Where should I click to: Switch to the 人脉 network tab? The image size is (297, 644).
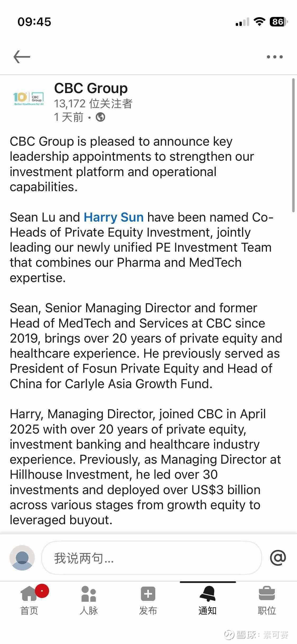[89, 601]
